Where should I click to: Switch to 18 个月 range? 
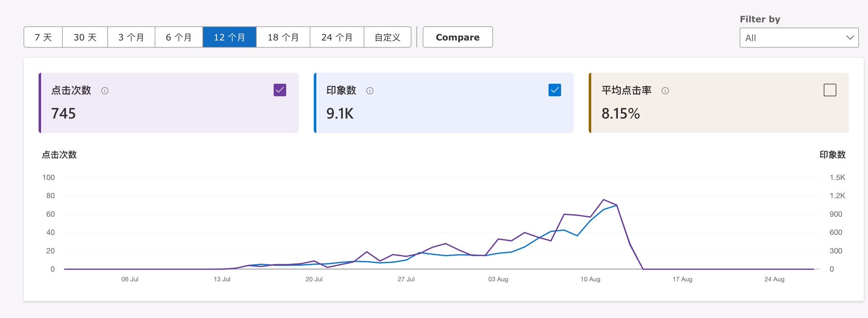coord(283,37)
